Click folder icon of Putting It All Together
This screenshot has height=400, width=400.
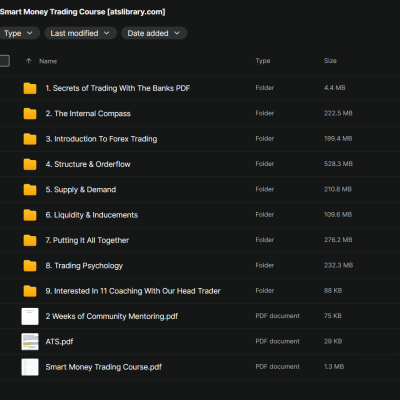click(x=30, y=240)
